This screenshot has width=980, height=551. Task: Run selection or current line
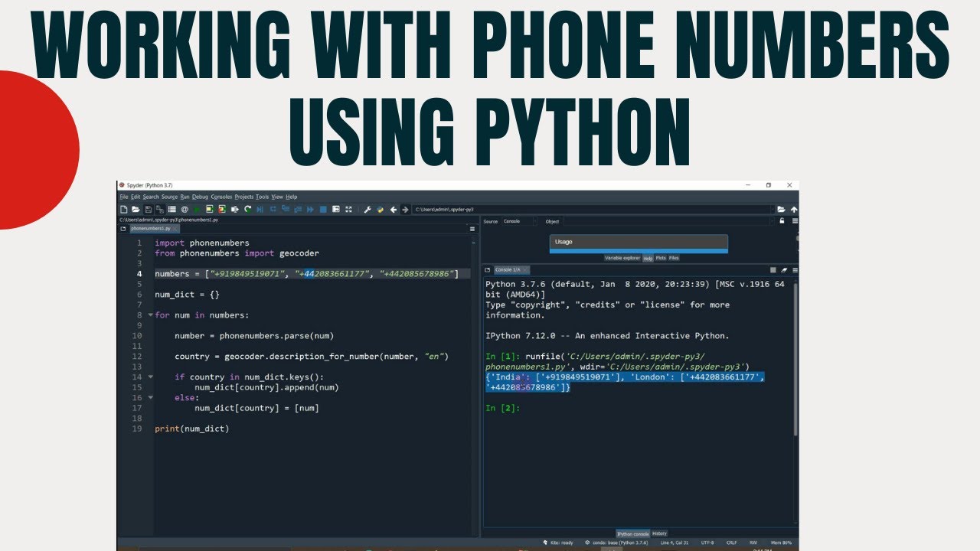tap(234, 209)
